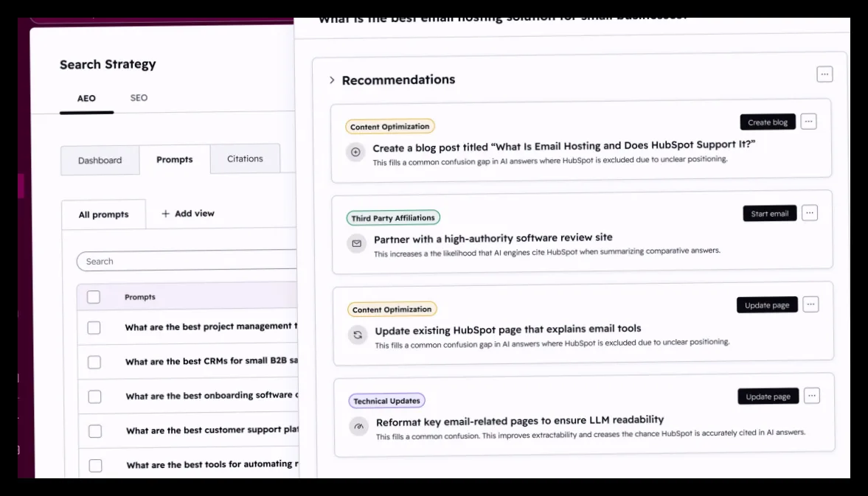Open the Dashboard tab
Viewport: 868px width, 496px height.
point(100,161)
